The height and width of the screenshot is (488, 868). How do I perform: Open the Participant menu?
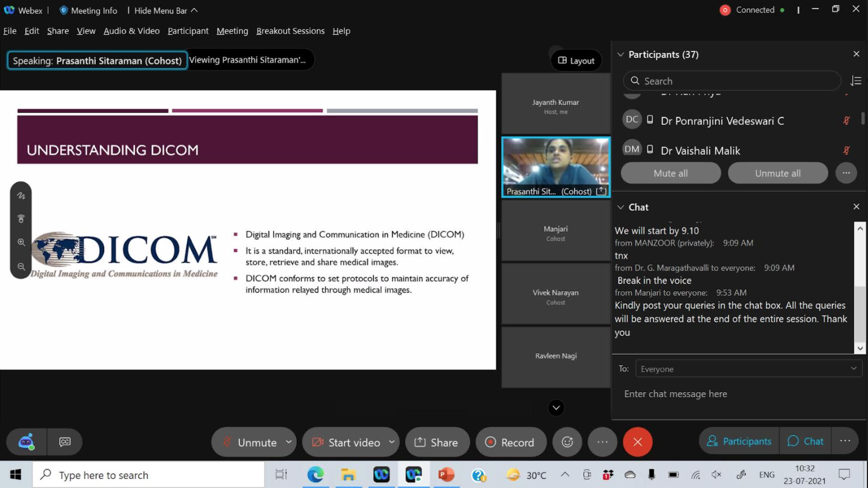tap(188, 31)
